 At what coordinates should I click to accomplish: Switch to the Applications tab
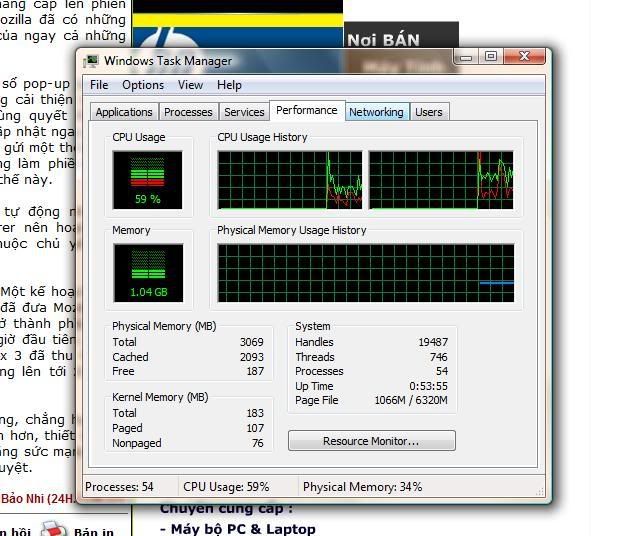coord(124,112)
